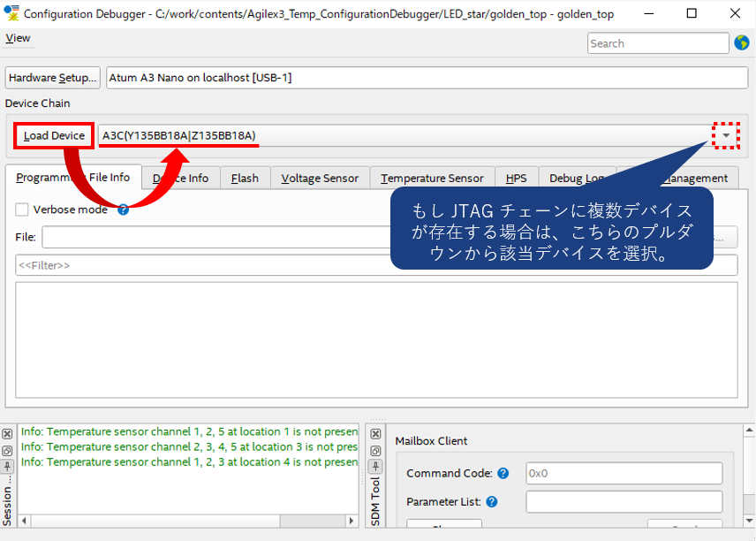The height and width of the screenshot is (541, 756).
Task: Float the Session log panel
Action: pyautogui.click(x=7, y=450)
